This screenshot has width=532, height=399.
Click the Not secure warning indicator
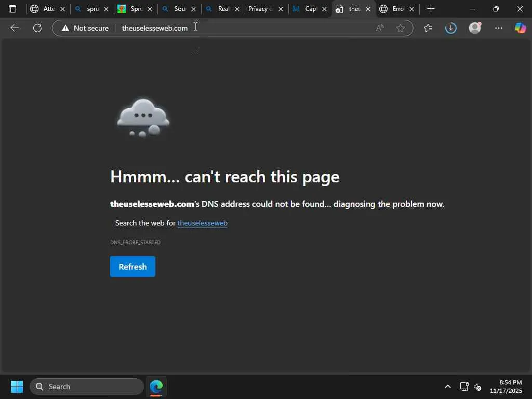point(85,28)
